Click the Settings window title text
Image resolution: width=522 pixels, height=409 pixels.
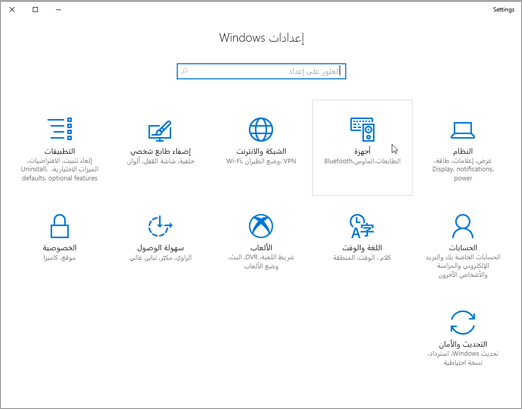pos(504,10)
